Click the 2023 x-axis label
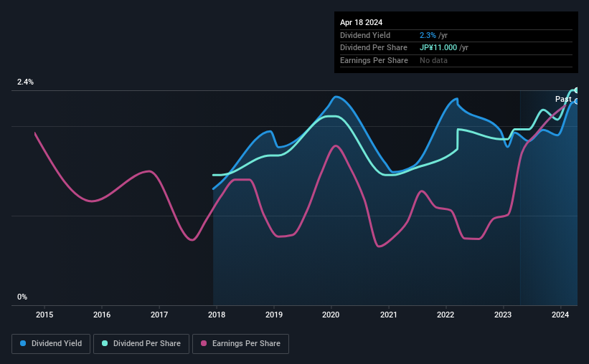589x364 pixels. tap(503, 315)
